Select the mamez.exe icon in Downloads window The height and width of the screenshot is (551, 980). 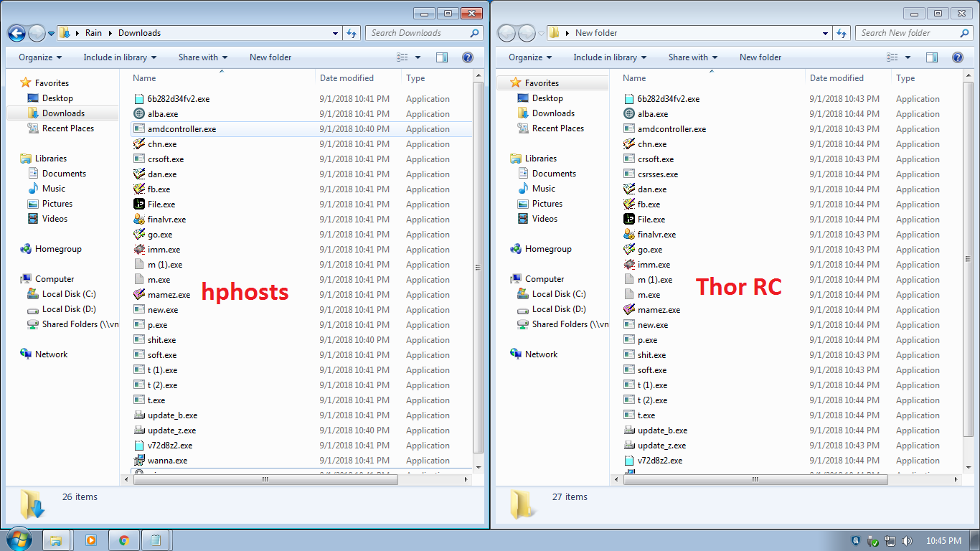tap(140, 295)
